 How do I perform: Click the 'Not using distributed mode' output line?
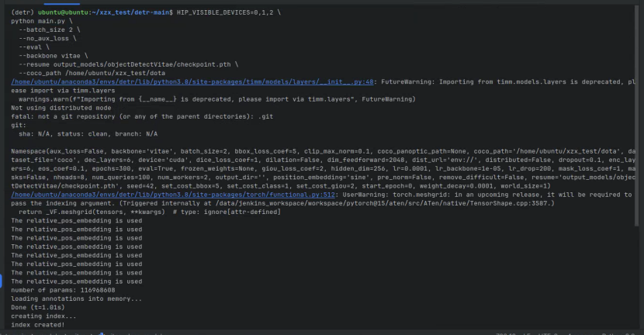(x=61, y=108)
